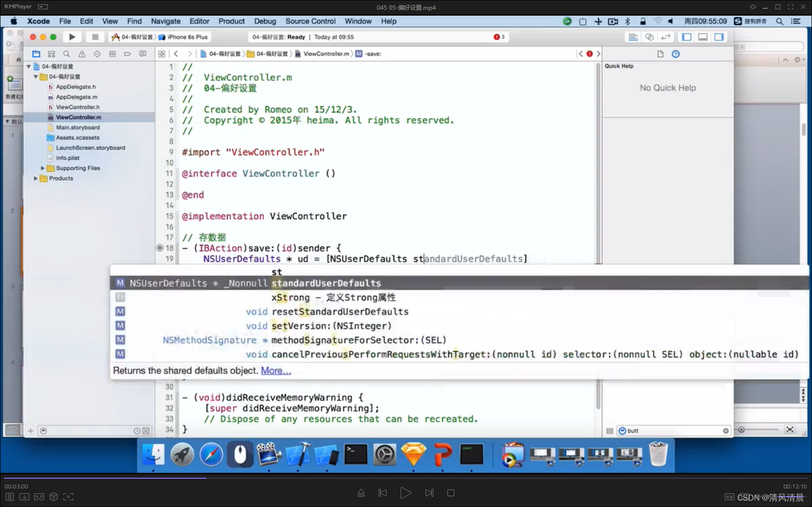Play the video in KMPlayer
This screenshot has height=507, width=812.
coord(406,493)
